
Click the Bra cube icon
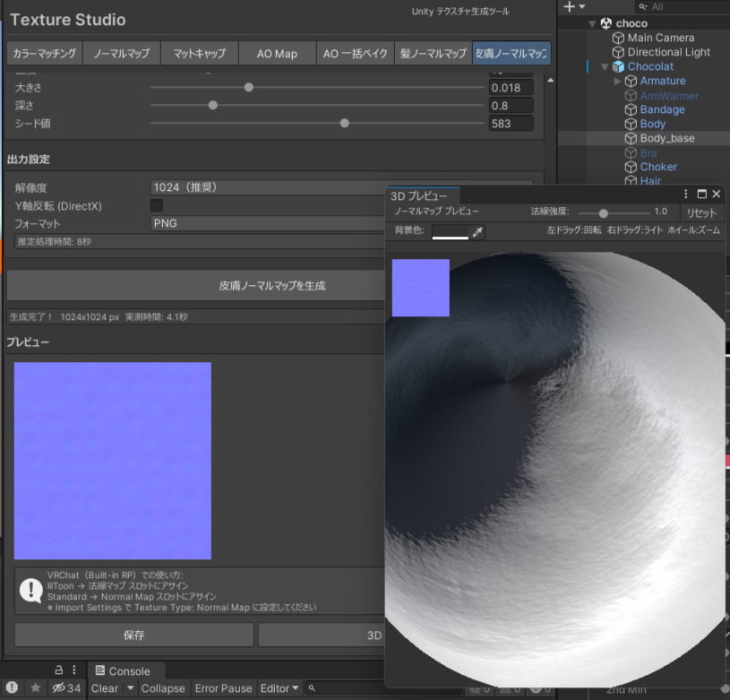[631, 152]
